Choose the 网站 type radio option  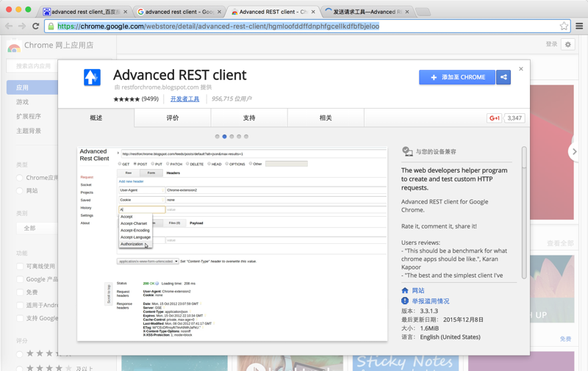(20, 191)
